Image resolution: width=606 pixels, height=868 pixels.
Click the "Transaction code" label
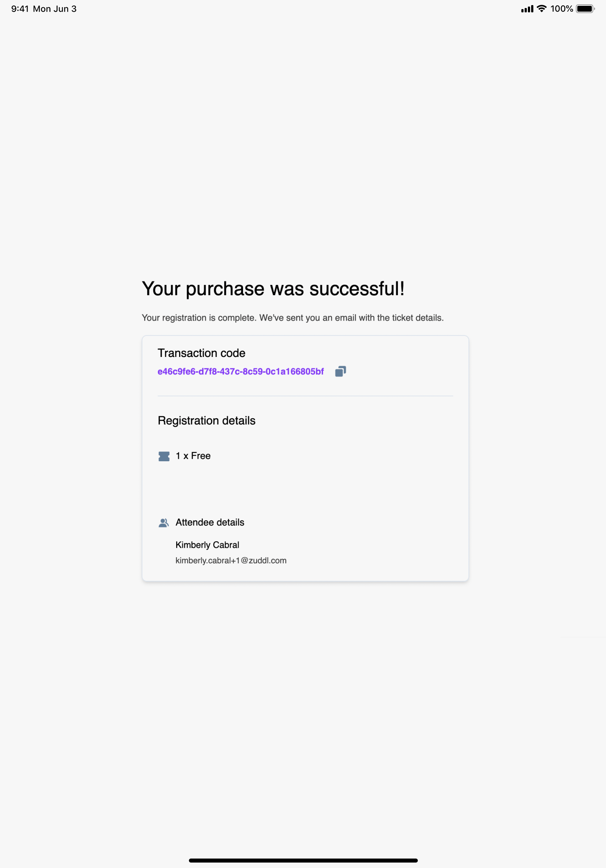pos(201,353)
